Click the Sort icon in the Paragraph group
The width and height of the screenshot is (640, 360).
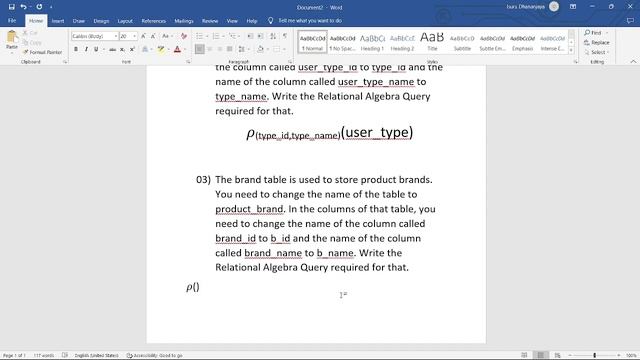click(273, 36)
